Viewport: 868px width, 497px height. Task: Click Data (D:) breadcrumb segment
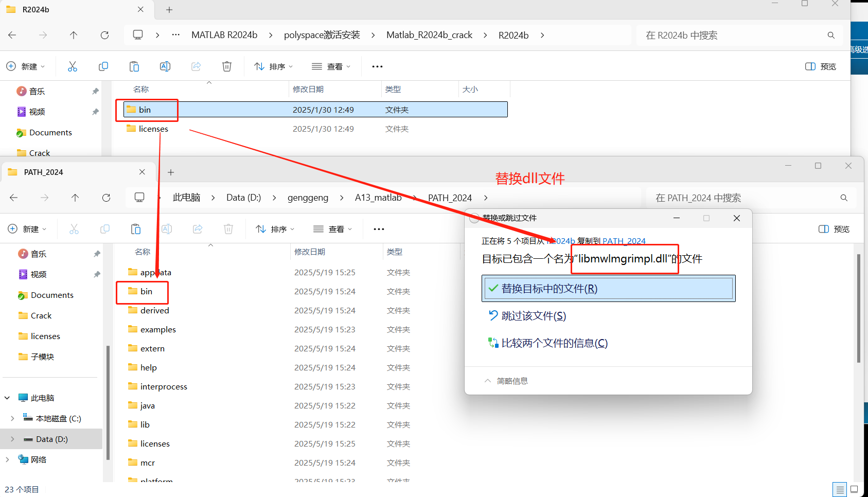(x=243, y=198)
